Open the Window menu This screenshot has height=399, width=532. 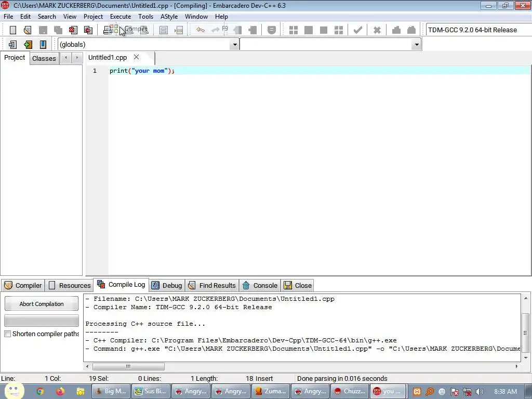click(196, 17)
